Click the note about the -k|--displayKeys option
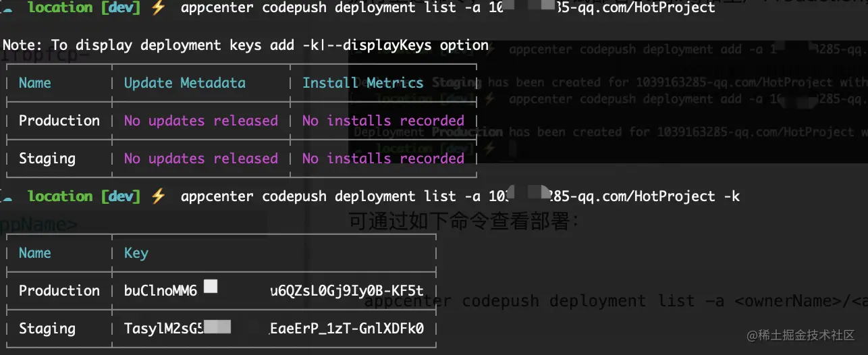The width and height of the screenshot is (868, 355). tap(246, 45)
